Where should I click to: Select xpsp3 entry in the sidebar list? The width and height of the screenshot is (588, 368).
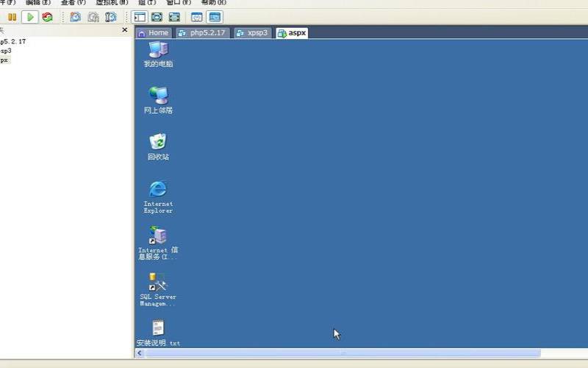click(x=6, y=51)
